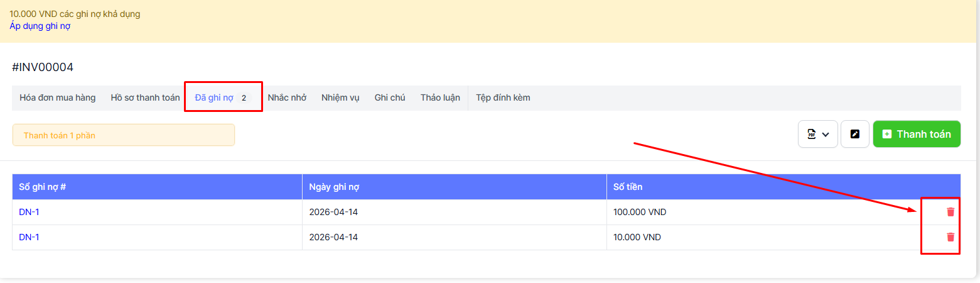Click the edit invoice pencil icon
The image size is (980, 283).
point(854,134)
